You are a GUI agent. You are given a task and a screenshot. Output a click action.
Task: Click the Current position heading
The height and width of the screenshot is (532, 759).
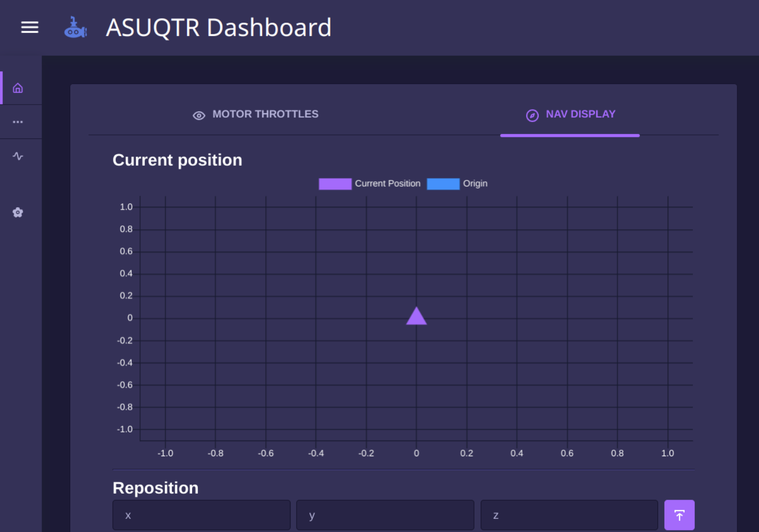pos(177,160)
